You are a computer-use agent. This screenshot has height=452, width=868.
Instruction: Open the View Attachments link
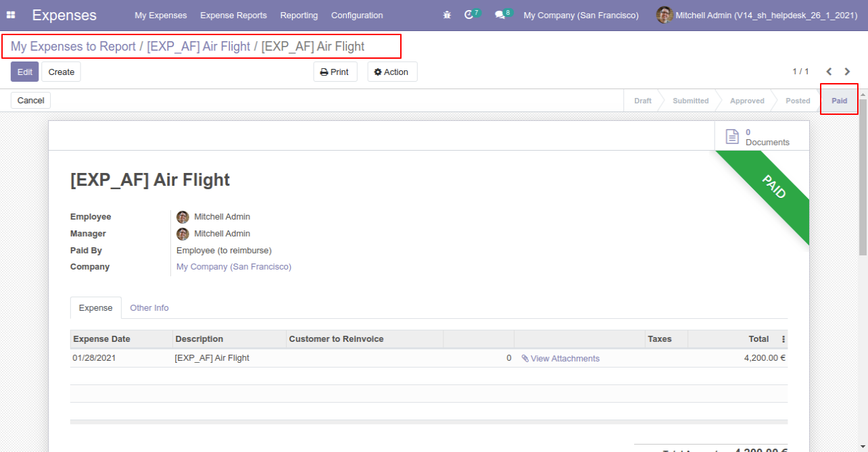[564, 358]
